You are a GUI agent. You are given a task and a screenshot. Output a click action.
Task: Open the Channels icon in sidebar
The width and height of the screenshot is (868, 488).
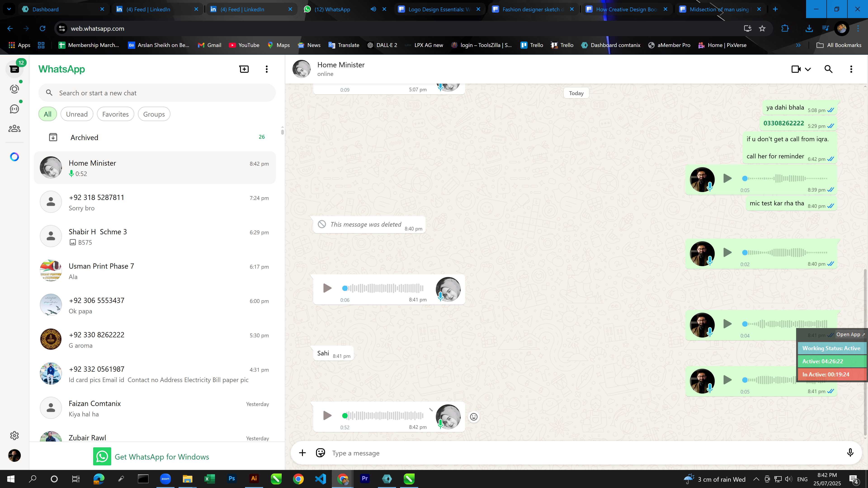coord(14,109)
